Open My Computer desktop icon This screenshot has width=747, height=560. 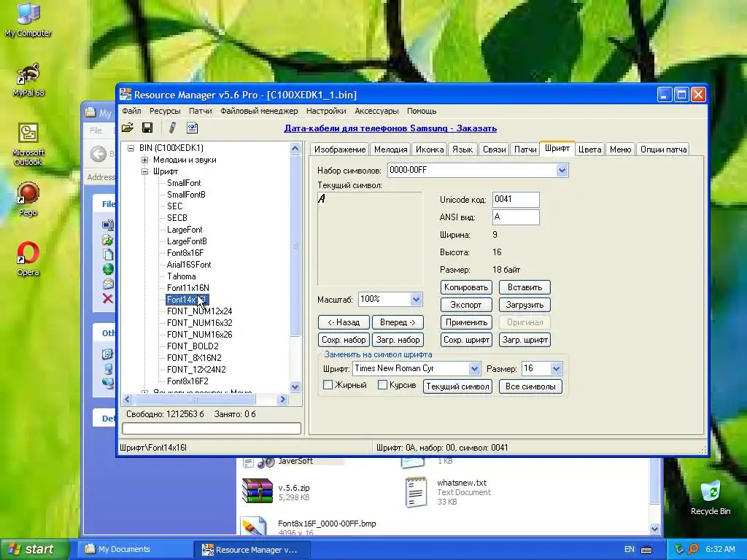28,19
